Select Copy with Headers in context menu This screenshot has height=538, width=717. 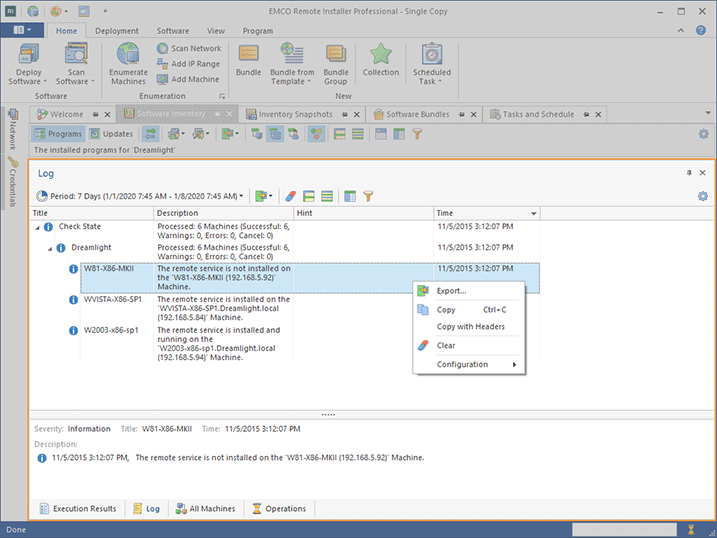(470, 327)
